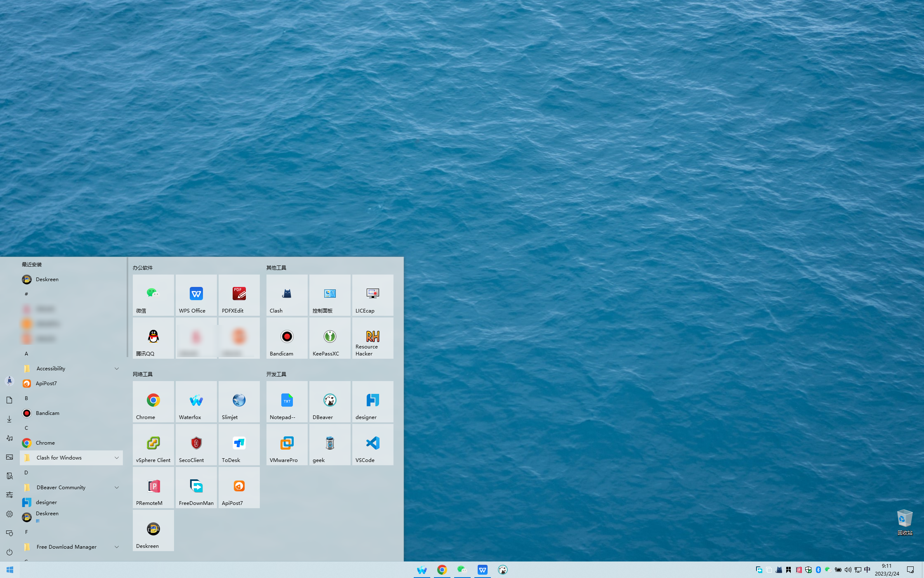This screenshot has width=924, height=578.
Task: Click the Power button in sidebar
Action: pos(9,552)
